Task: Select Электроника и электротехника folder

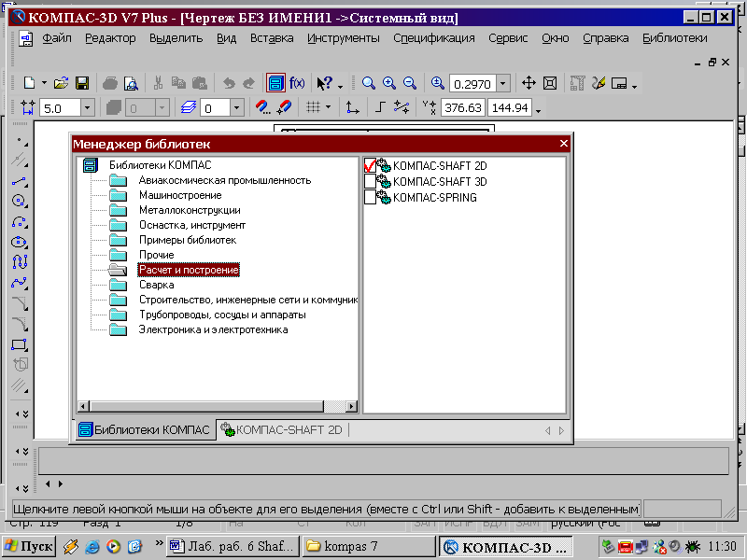Action: click(x=213, y=329)
